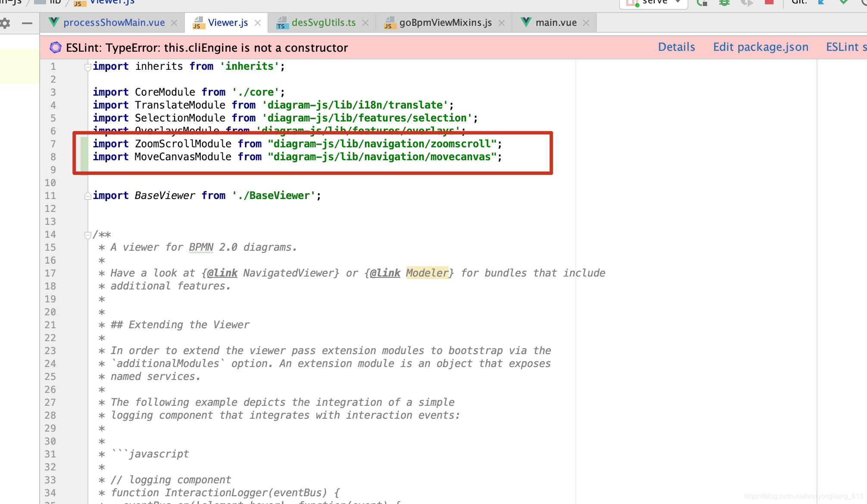Click the JS file icon on the Viewer.js tab
This screenshot has width=867, height=504.
pos(198,23)
